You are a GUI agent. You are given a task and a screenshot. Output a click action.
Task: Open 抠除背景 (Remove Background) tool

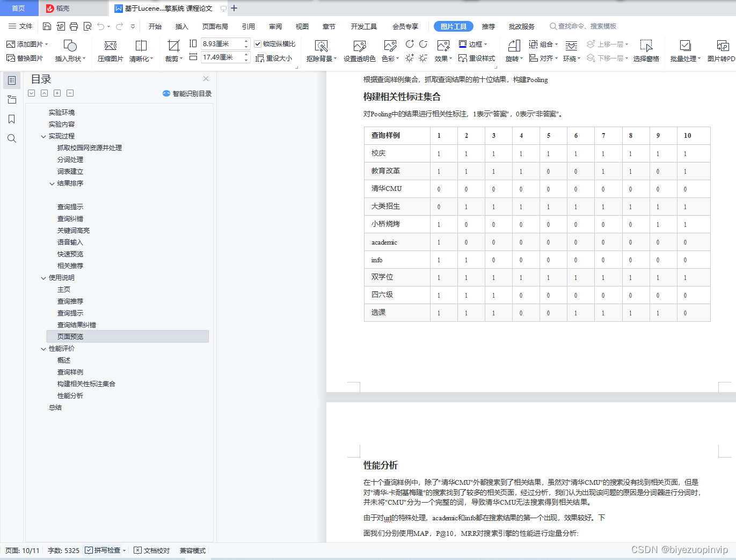coord(321,51)
